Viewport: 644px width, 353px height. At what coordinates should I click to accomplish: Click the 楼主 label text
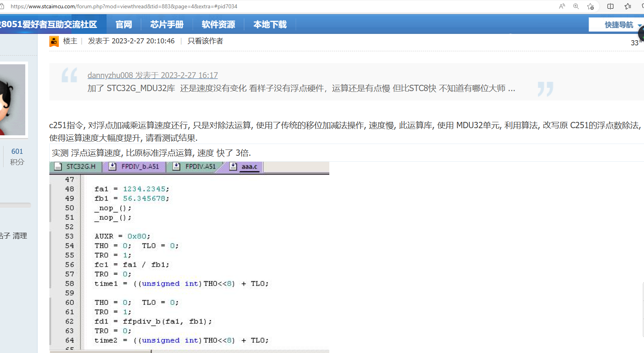[70, 41]
